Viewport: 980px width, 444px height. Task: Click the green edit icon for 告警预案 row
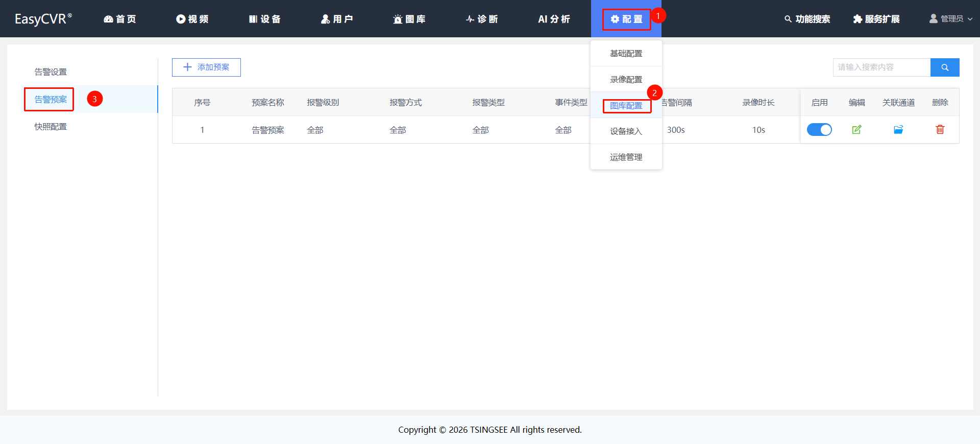(856, 130)
